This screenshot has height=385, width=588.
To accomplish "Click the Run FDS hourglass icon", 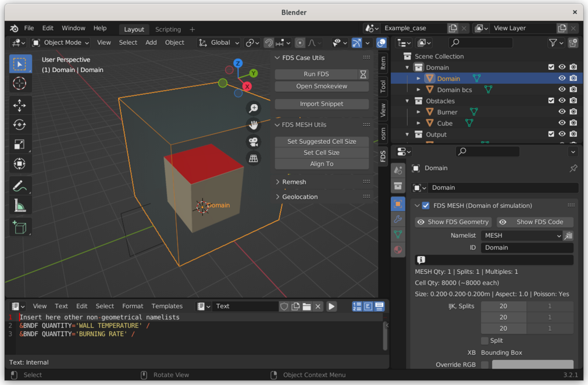I will pyautogui.click(x=363, y=74).
